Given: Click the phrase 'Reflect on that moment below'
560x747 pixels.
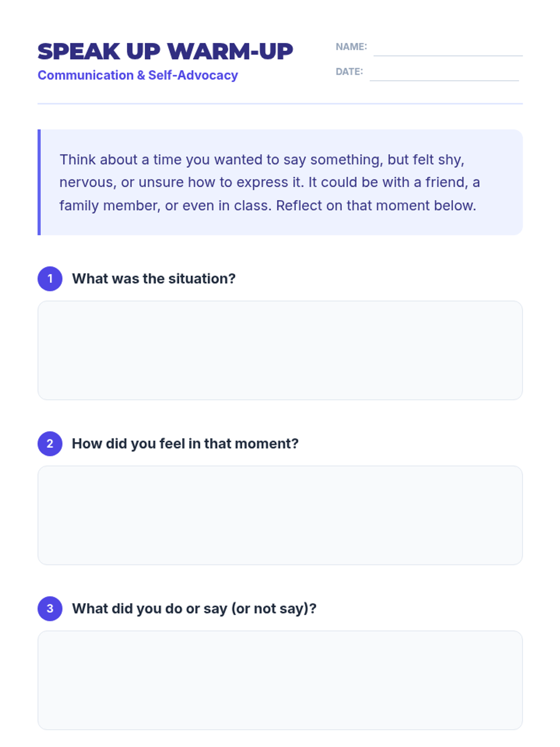Looking at the screenshot, I should point(375,205).
